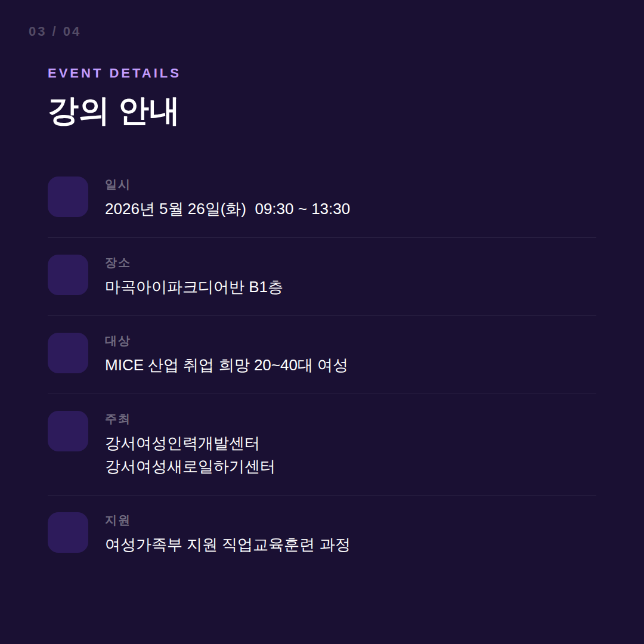Click 강서여성인력개발센터 host name

tap(182, 443)
